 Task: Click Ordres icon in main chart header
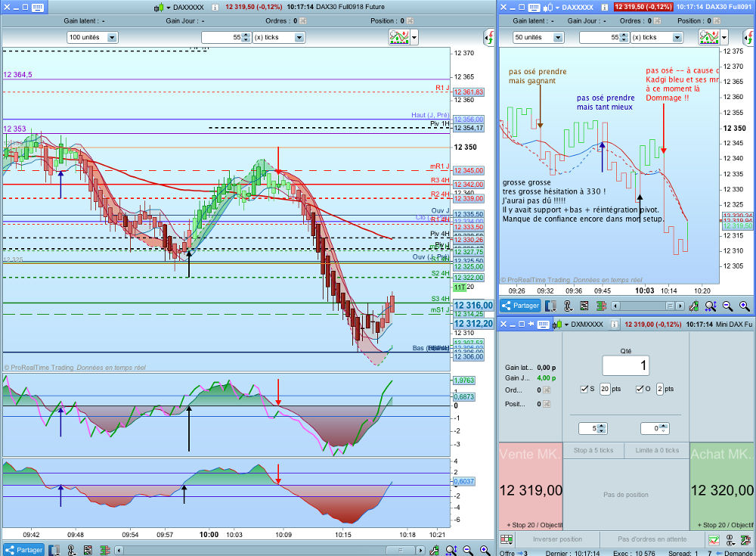(x=303, y=20)
